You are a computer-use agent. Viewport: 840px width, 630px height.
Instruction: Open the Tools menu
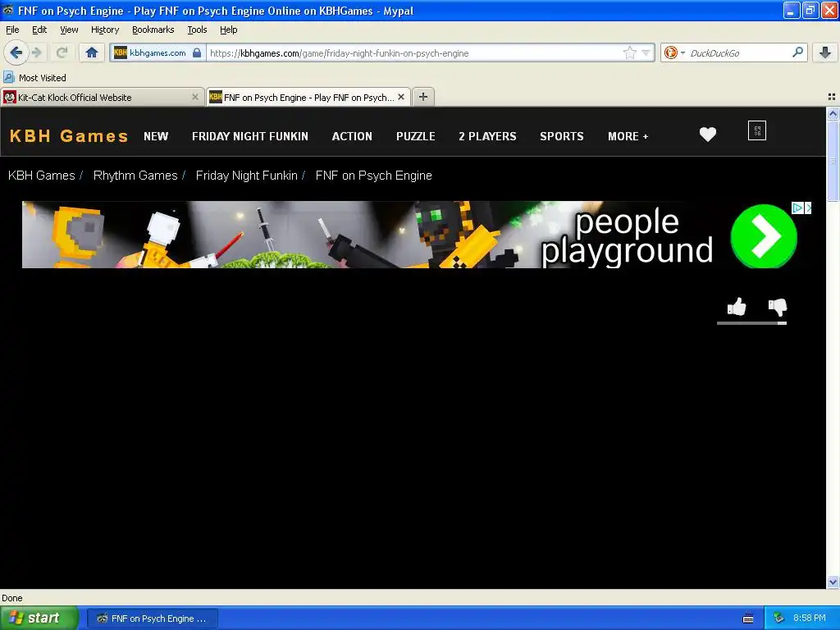pyautogui.click(x=197, y=30)
